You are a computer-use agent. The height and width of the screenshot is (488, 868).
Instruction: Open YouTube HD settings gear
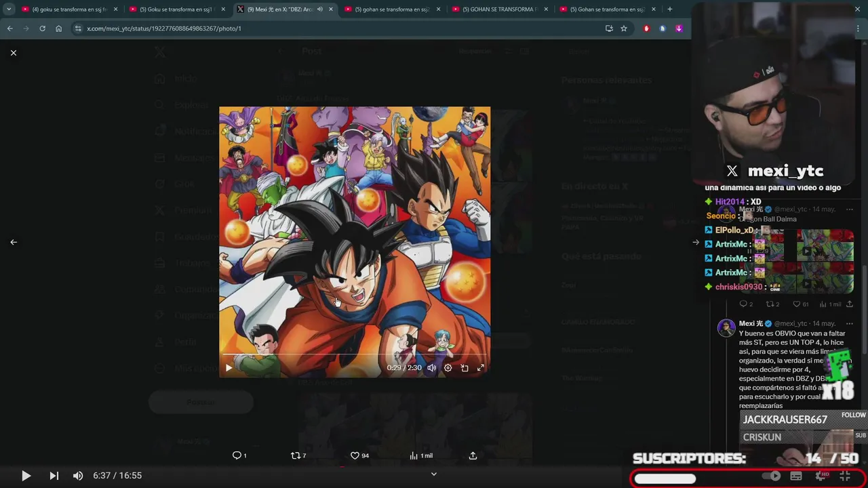pyautogui.click(x=821, y=476)
